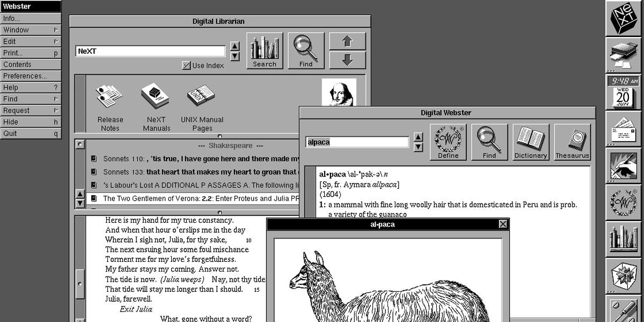
Task: Click the NeXT cube logo in the dock
Action: (623, 18)
